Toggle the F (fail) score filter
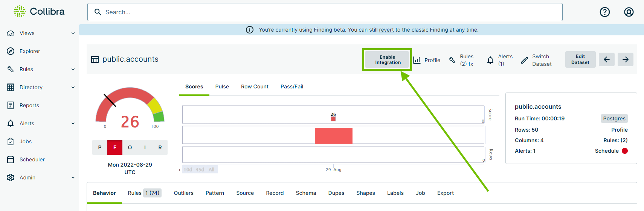The height and width of the screenshot is (211, 644). pyautogui.click(x=115, y=147)
